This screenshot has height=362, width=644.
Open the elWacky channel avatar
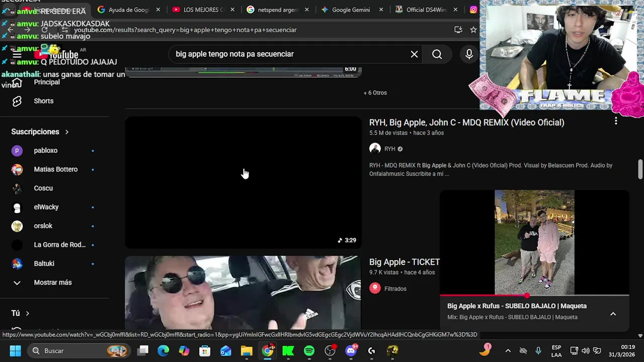17,207
